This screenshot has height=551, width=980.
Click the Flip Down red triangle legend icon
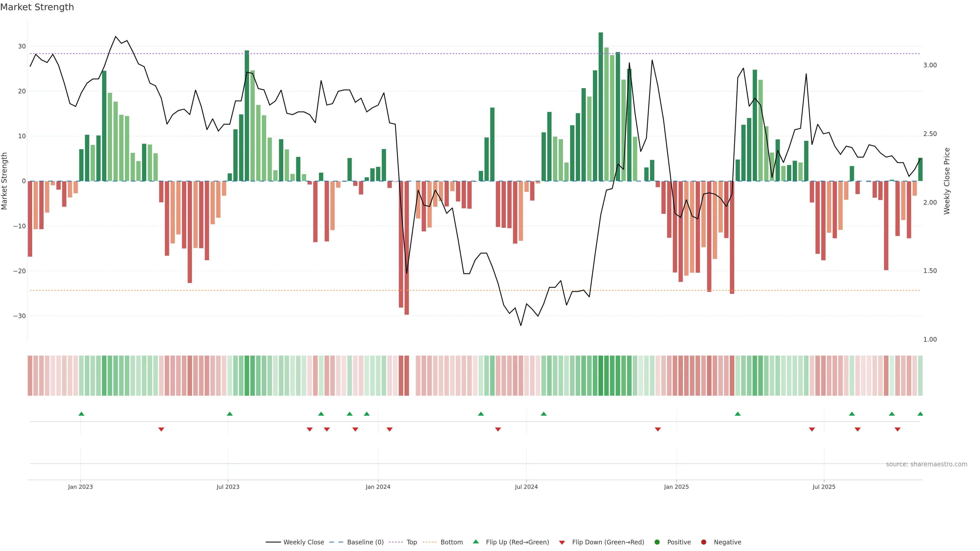pos(562,543)
